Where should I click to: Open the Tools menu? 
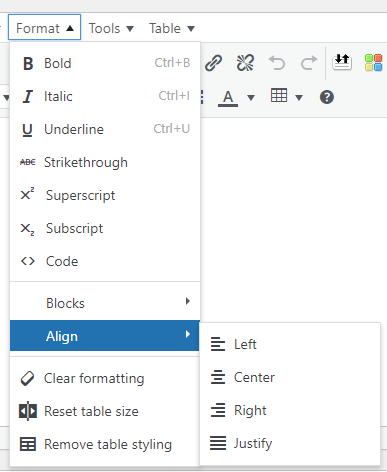pos(111,29)
